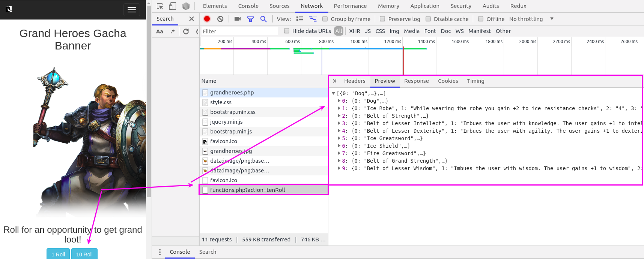Toggle the filter funnel icon
This screenshot has width=644, height=259.
pos(250,19)
